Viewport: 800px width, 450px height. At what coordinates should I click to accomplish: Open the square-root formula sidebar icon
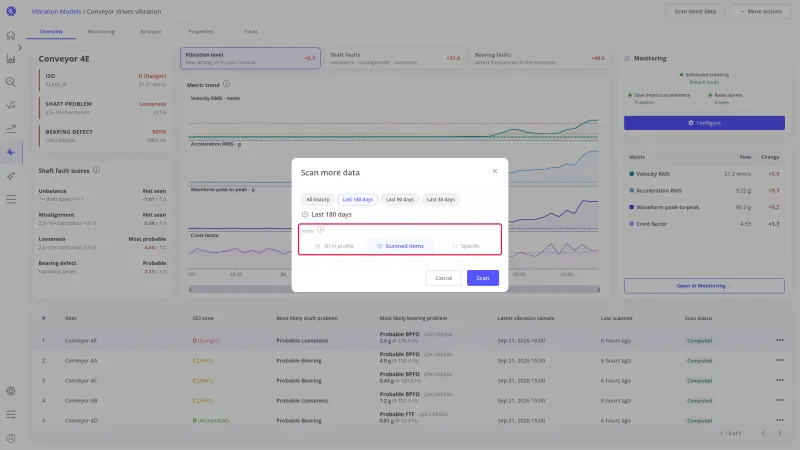click(x=11, y=105)
